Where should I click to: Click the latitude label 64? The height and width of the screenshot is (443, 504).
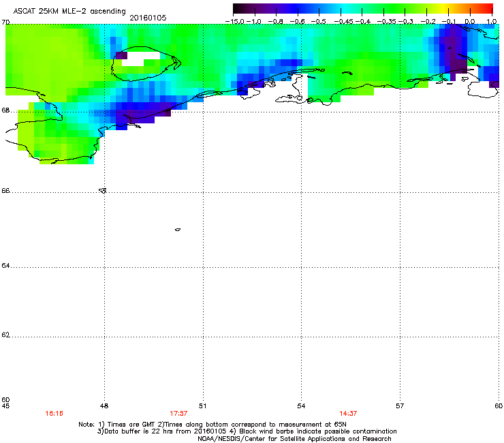click(x=5, y=266)
